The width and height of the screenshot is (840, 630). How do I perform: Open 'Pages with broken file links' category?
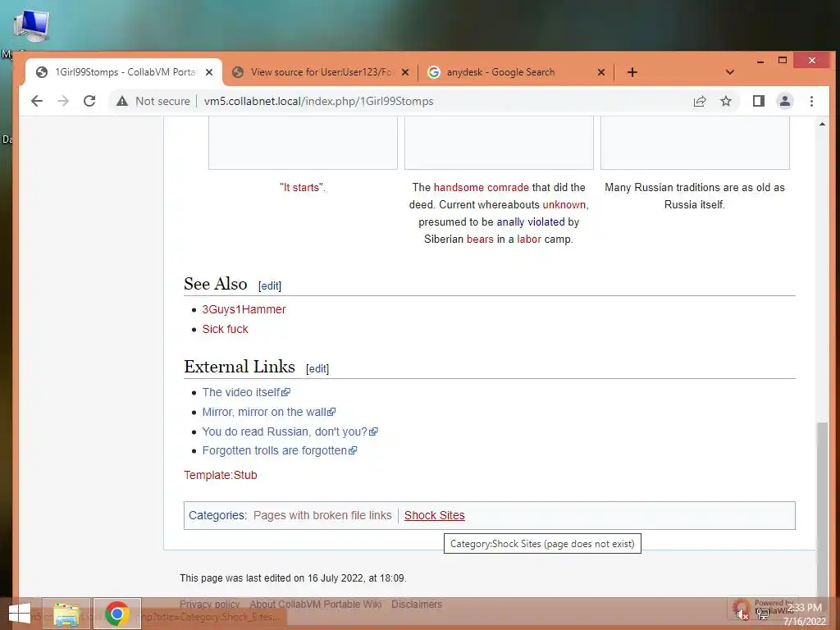(x=322, y=515)
